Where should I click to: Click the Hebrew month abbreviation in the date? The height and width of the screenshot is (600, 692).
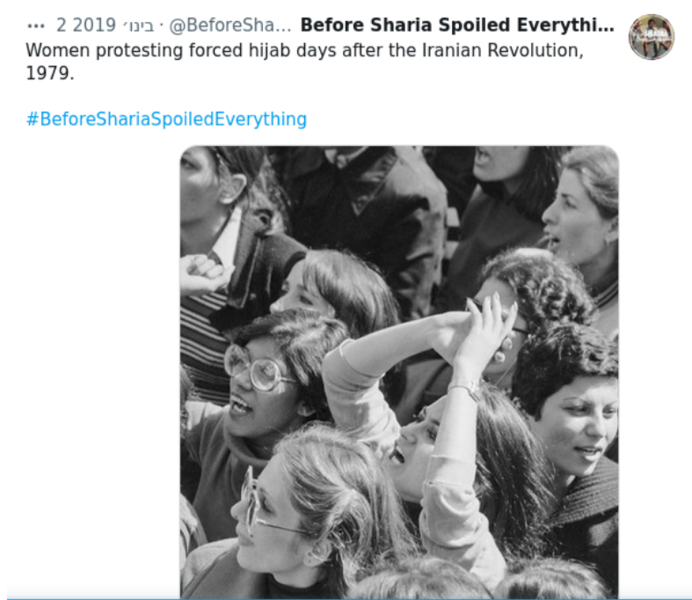(138, 26)
